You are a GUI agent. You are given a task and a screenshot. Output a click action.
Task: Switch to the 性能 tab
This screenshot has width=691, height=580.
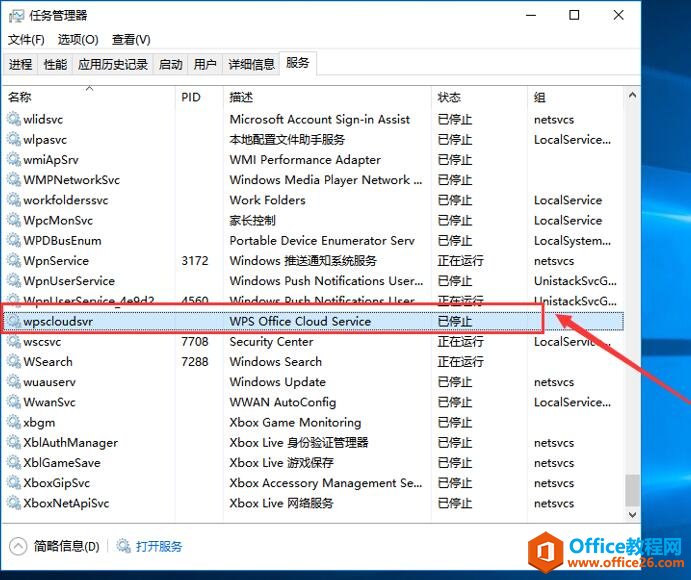(x=56, y=65)
